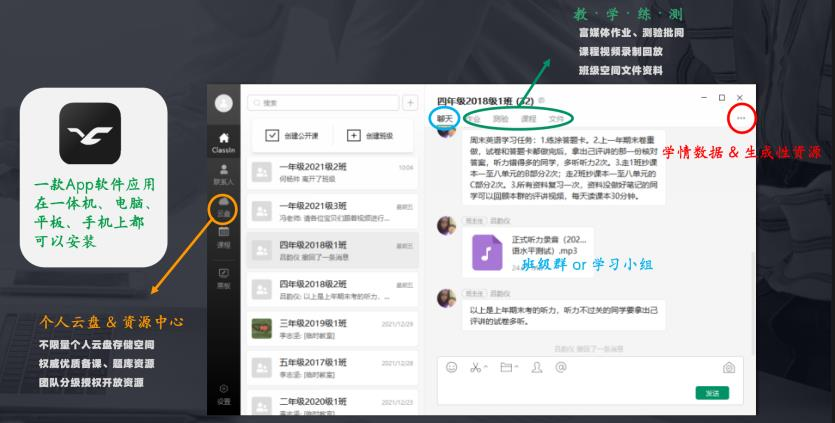Go to the ClassIn home section
Screen dimensions: 835x423
click(x=224, y=143)
